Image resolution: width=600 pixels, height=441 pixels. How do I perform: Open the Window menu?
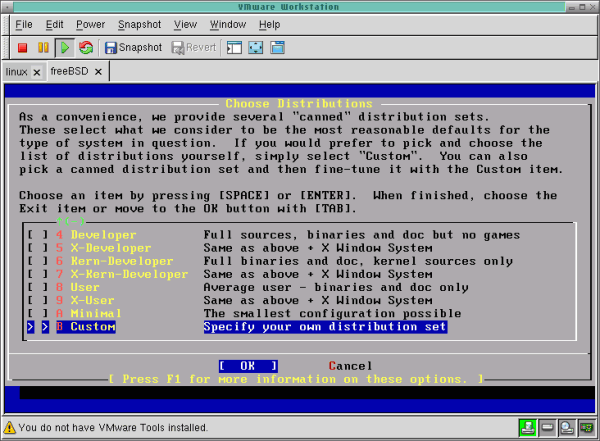(x=228, y=24)
